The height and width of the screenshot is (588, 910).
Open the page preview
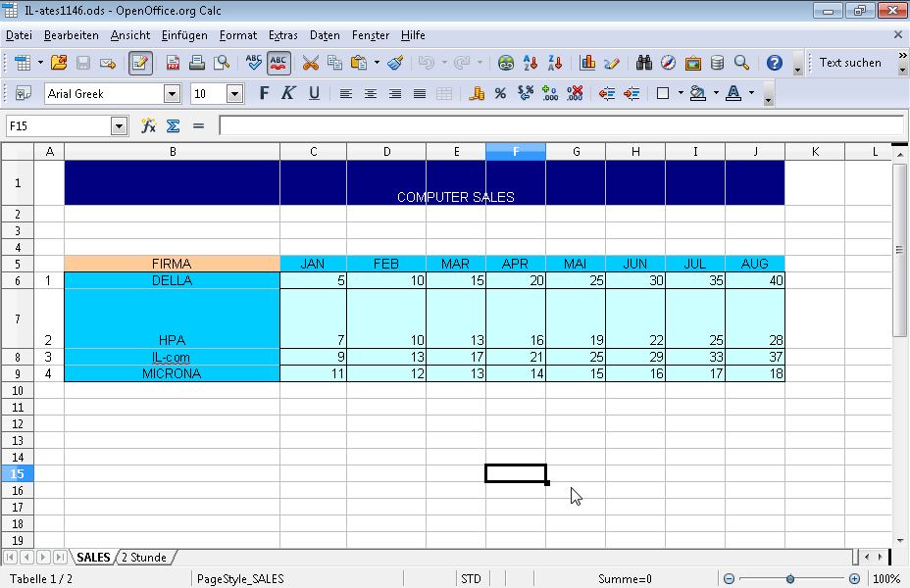(x=221, y=63)
